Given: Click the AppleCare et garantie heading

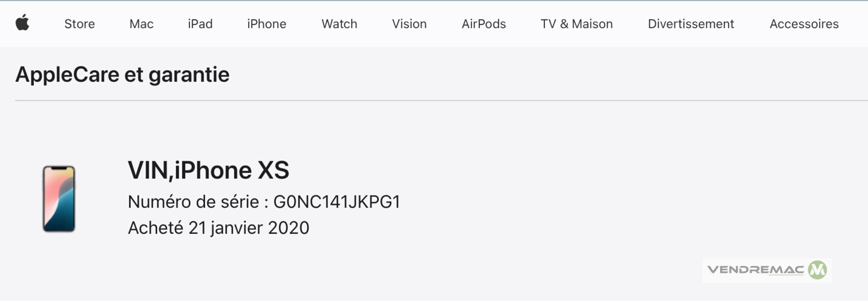Looking at the screenshot, I should (123, 75).
